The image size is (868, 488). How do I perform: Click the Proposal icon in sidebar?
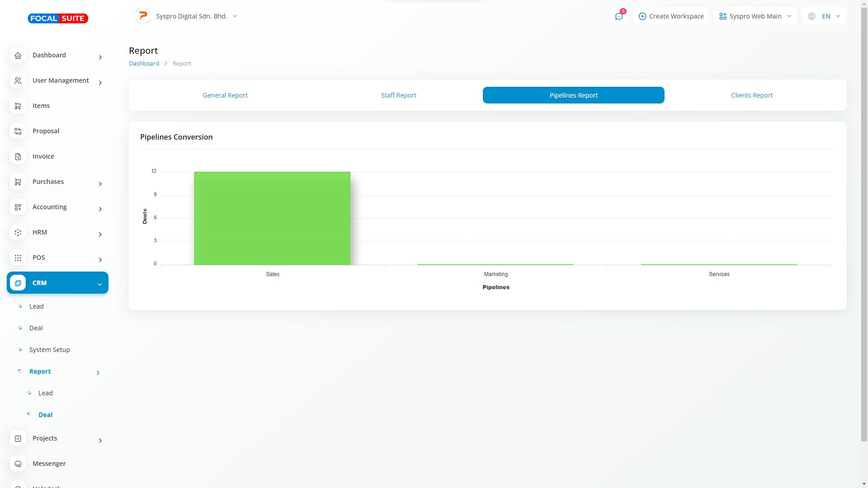18,131
